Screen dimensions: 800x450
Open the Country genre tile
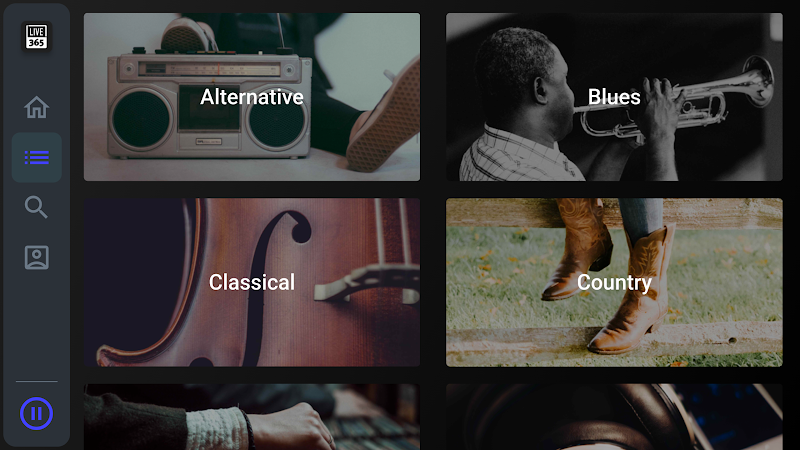click(614, 282)
